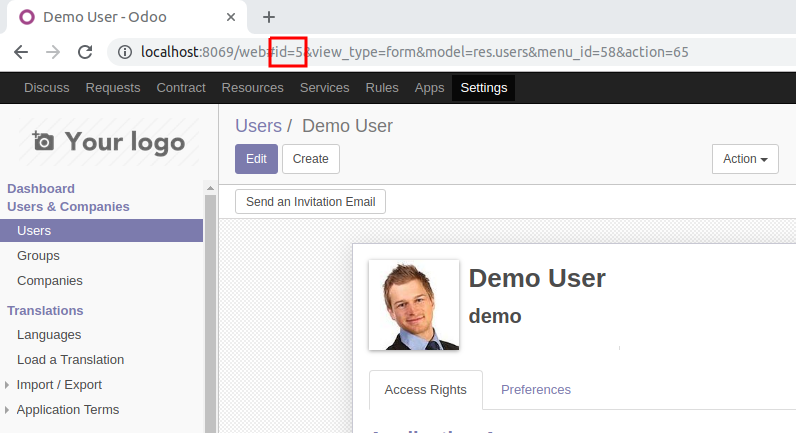Image resolution: width=796 pixels, height=433 pixels.
Task: Select the Settings menu item
Action: coord(484,88)
